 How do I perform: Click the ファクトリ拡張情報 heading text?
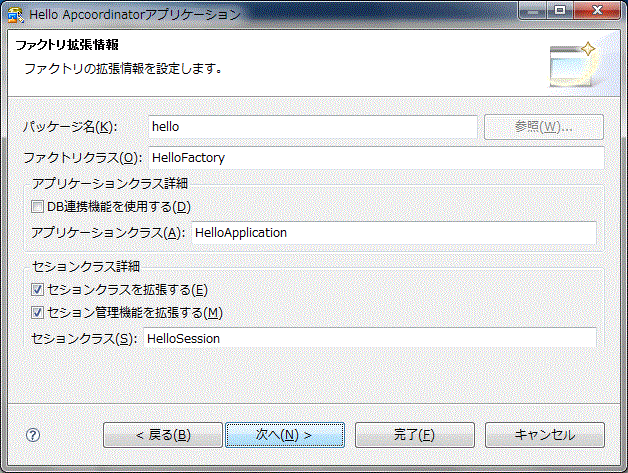pos(67,44)
